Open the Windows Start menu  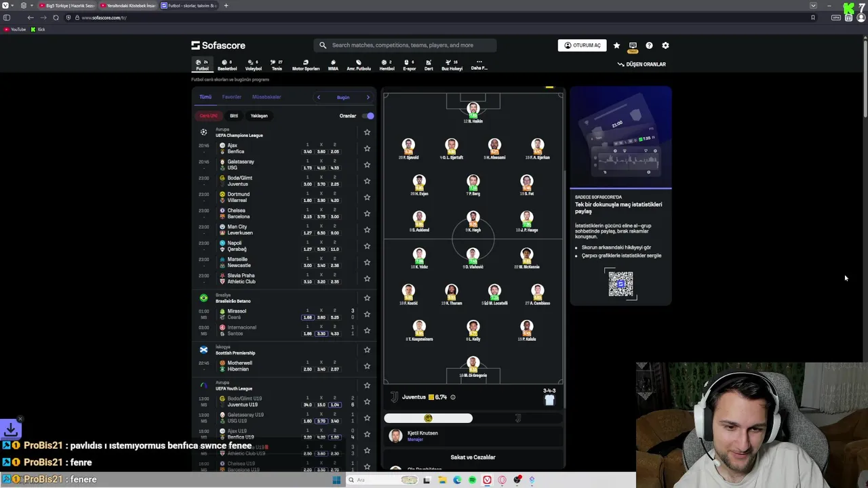coord(336,480)
